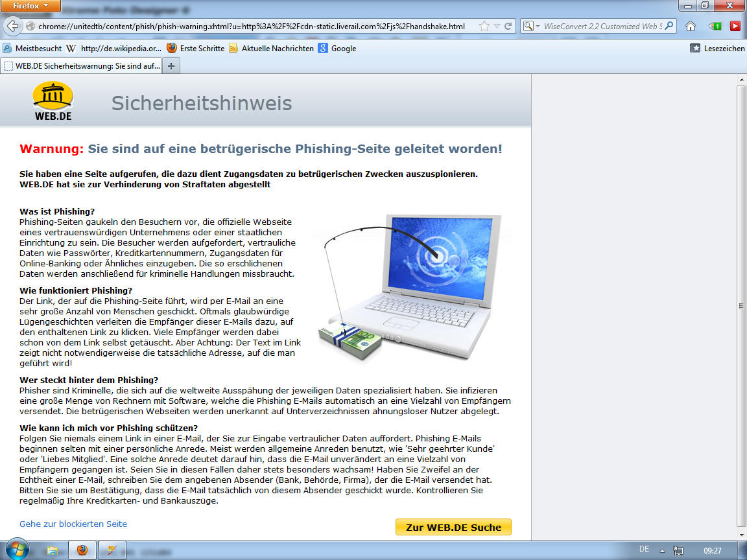Click the laptop phishing illustration
747x560 pixels.
tap(410, 288)
